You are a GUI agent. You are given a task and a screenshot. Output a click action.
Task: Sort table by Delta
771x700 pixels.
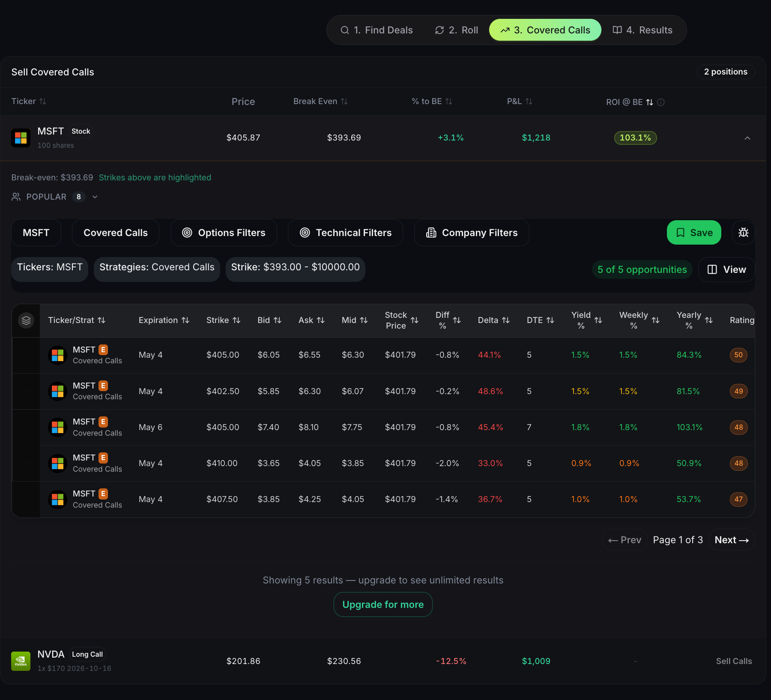point(493,320)
